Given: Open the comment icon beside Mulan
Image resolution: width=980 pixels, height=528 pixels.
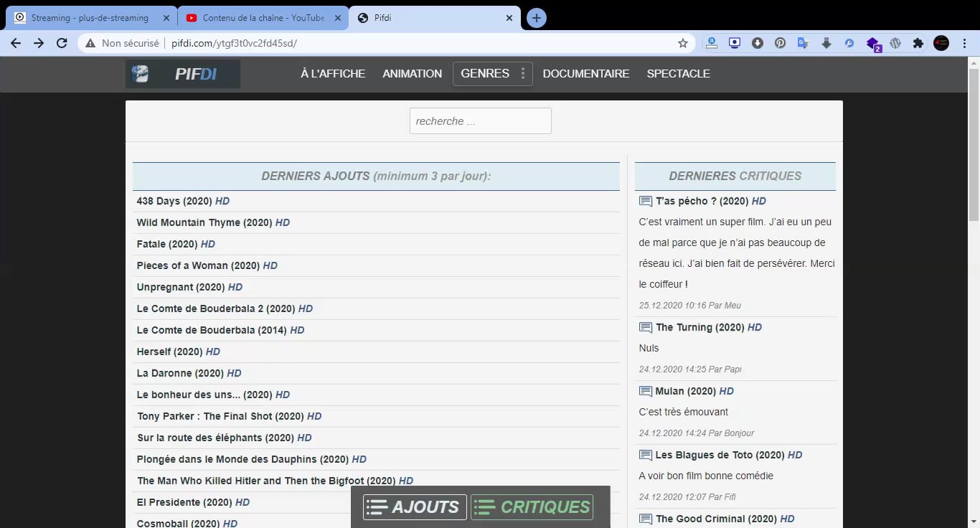Looking at the screenshot, I should (646, 392).
